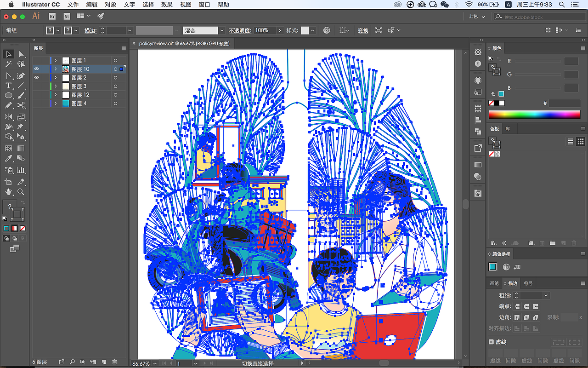Select the Reflect (mirror) tool

[x=9, y=117]
